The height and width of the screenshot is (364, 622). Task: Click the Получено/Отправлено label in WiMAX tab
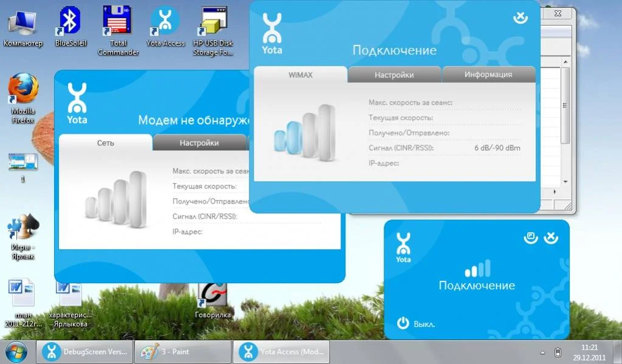click(409, 133)
